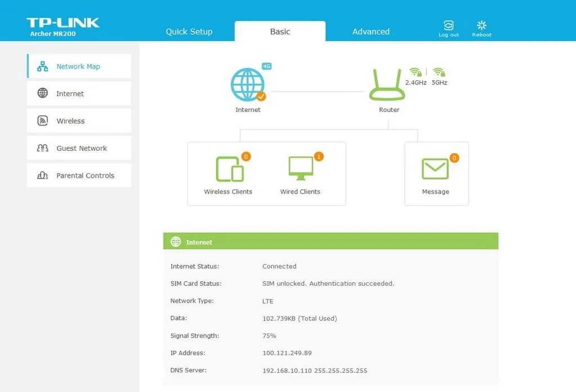576x392 pixels.
Task: Click the 4G badge next to Internet
Action: (267, 66)
